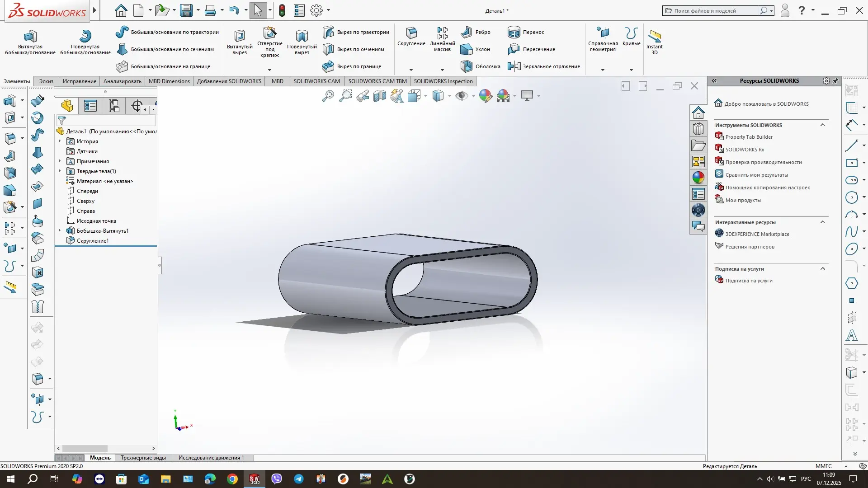Select the Перенос wrap tool
The image size is (868, 488).
pos(526,32)
